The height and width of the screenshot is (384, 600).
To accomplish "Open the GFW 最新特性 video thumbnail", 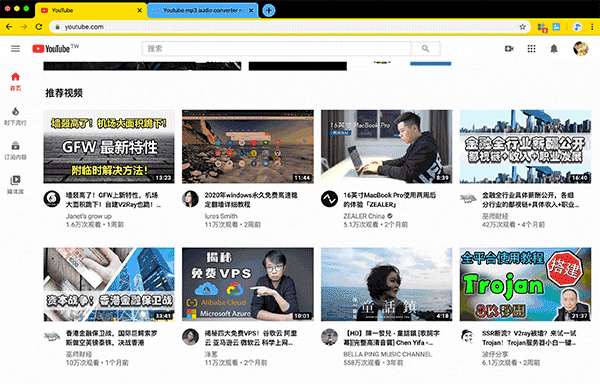I will click(x=109, y=146).
